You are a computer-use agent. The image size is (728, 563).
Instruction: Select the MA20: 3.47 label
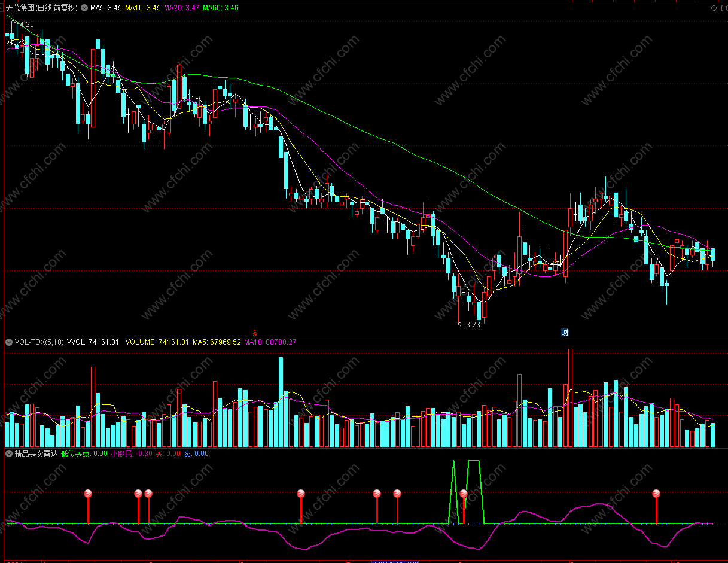tap(181, 8)
